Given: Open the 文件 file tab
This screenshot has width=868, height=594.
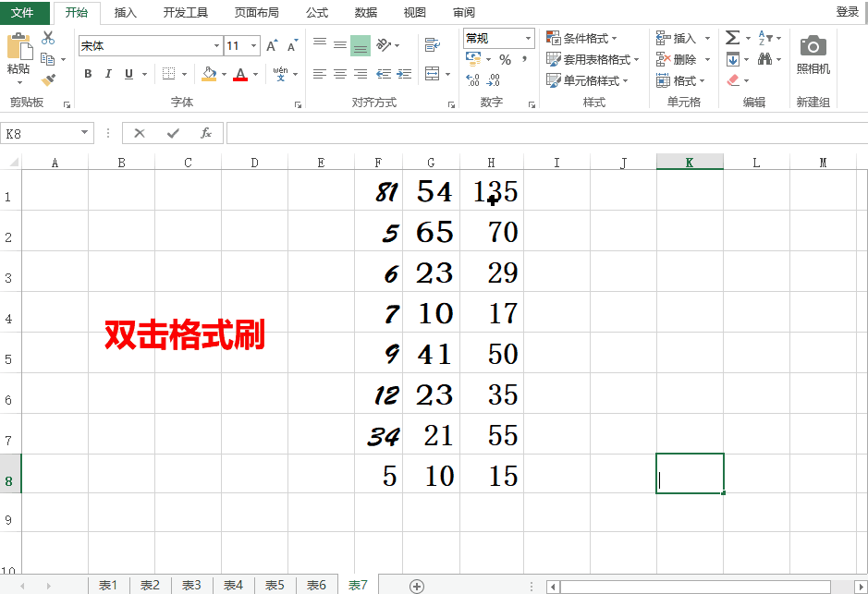Looking at the screenshot, I should [23, 13].
